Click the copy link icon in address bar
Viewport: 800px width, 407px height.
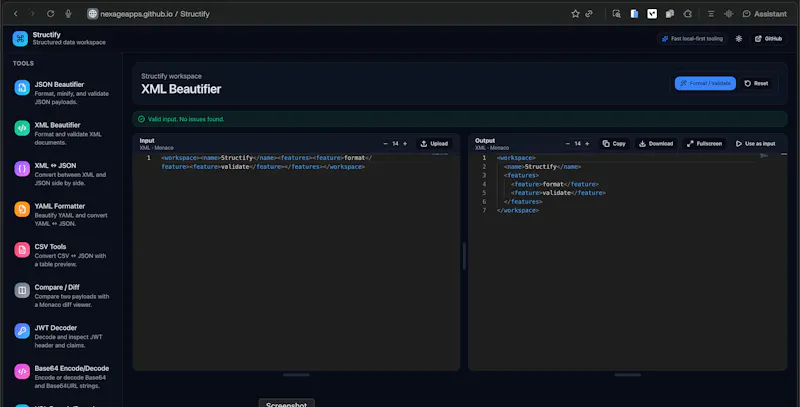[x=589, y=14]
